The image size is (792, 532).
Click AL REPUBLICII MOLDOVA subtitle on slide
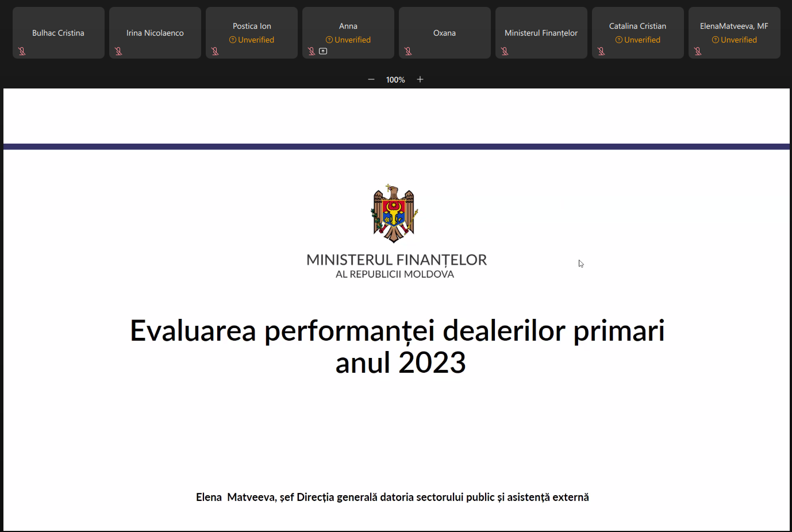pyautogui.click(x=395, y=275)
